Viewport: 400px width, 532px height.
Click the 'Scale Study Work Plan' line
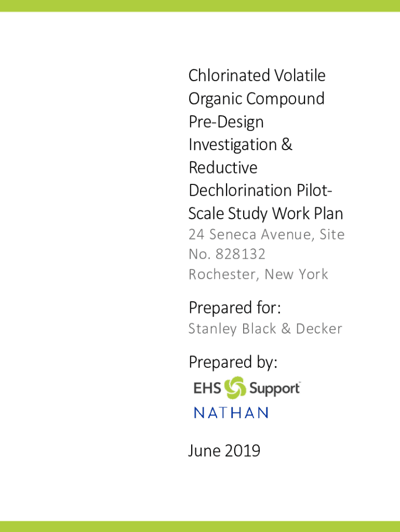[x=265, y=214]
